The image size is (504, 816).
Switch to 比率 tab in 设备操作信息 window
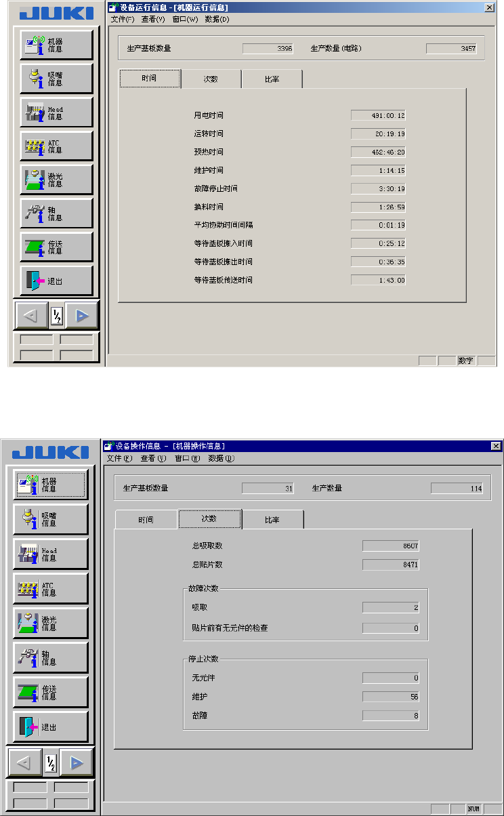point(273,520)
